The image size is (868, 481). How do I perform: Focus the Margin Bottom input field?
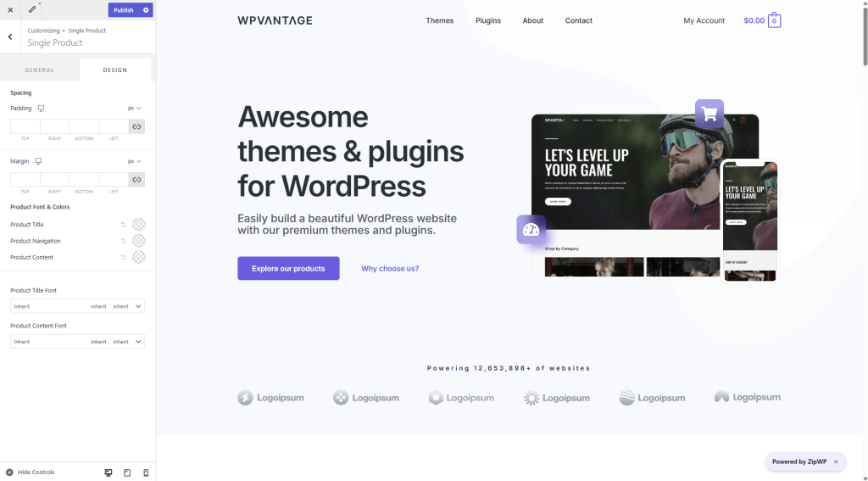point(84,180)
